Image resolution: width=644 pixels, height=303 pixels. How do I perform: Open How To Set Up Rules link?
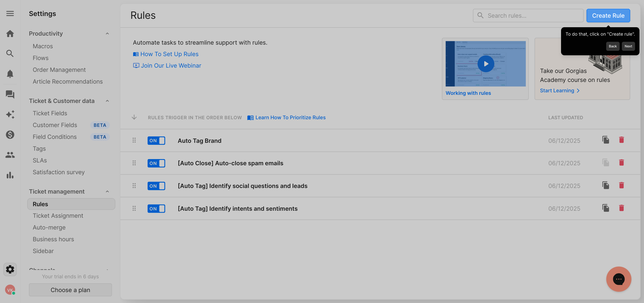[x=169, y=54]
